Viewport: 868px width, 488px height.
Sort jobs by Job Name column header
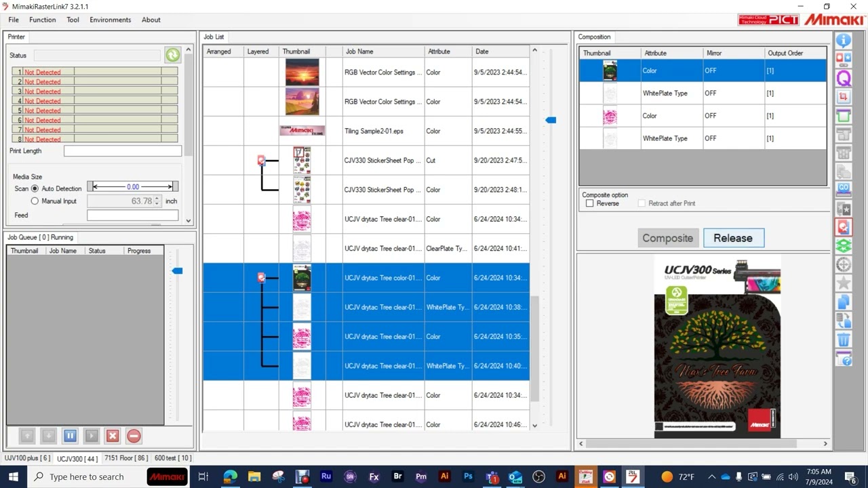[383, 52]
